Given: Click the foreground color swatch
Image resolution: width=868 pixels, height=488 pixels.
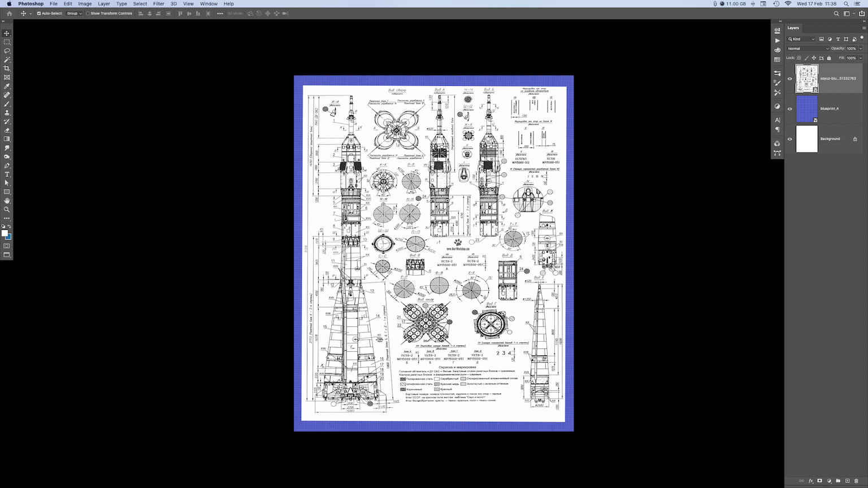Looking at the screenshot, I should 5,233.
